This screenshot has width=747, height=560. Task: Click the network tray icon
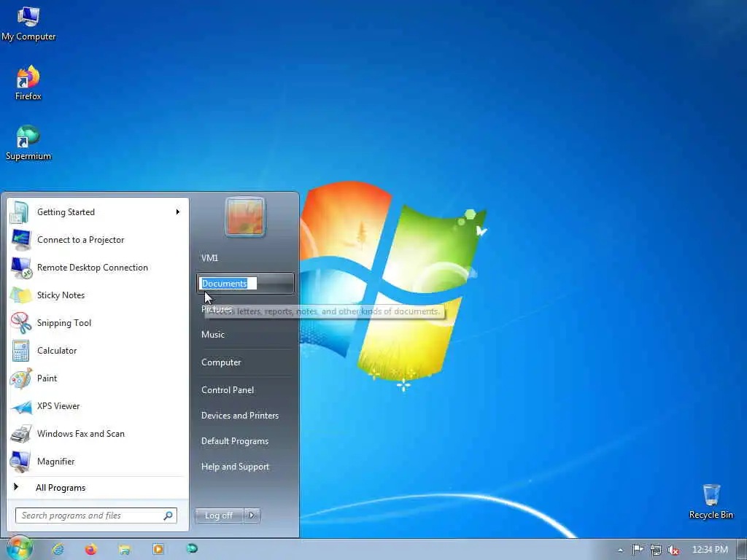[656, 550]
